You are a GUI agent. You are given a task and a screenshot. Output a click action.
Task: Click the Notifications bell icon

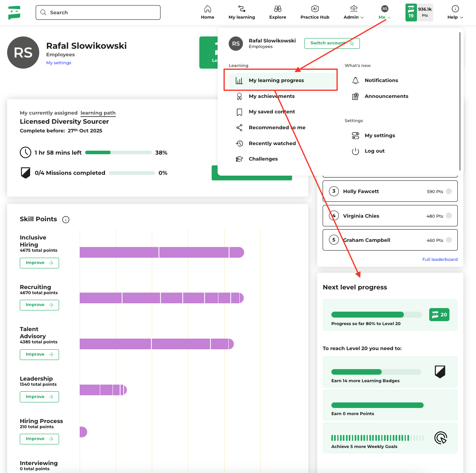pyautogui.click(x=356, y=80)
